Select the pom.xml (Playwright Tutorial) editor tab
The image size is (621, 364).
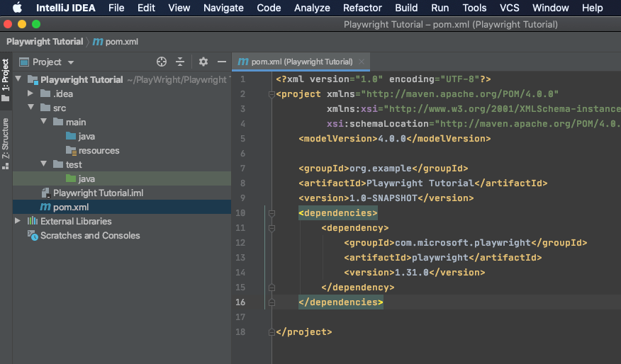(301, 62)
